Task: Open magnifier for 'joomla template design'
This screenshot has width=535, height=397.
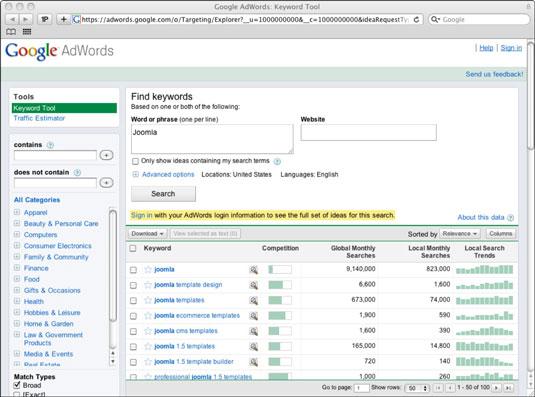Action: click(254, 285)
